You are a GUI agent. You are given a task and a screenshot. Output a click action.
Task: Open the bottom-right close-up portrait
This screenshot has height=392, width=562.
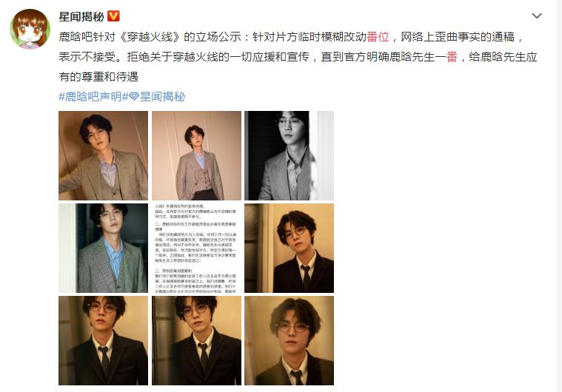(289, 340)
